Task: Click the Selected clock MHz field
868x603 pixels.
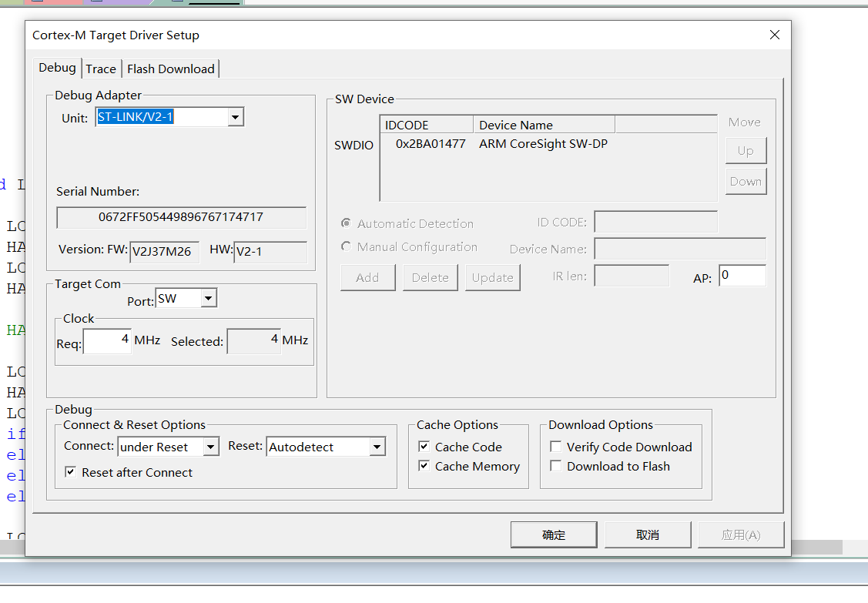Action: (x=253, y=341)
